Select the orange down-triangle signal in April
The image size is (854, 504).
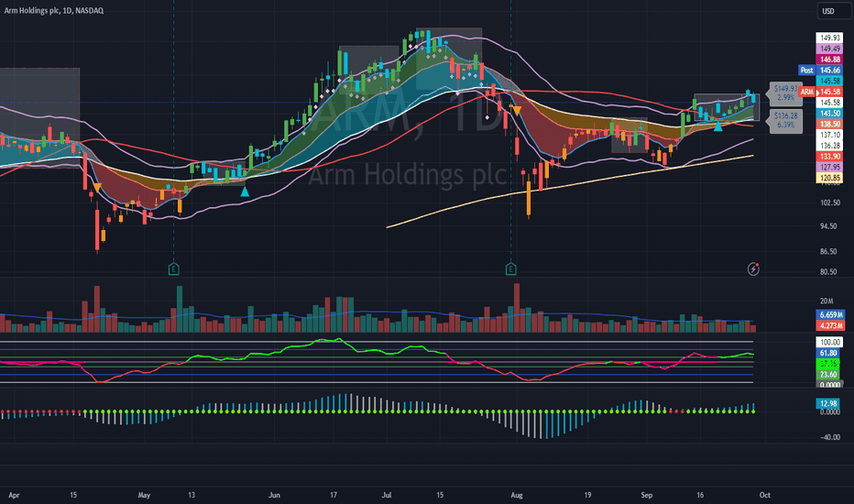[x=97, y=188]
